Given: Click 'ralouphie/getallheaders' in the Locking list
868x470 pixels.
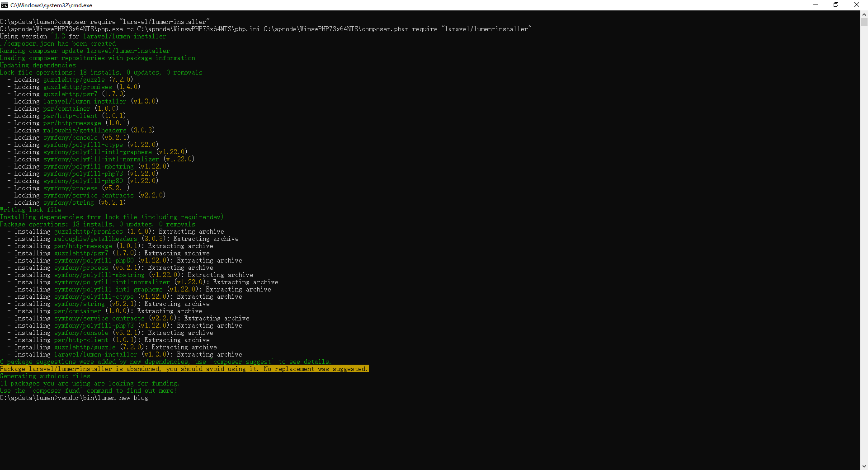Looking at the screenshot, I should click(x=85, y=130).
